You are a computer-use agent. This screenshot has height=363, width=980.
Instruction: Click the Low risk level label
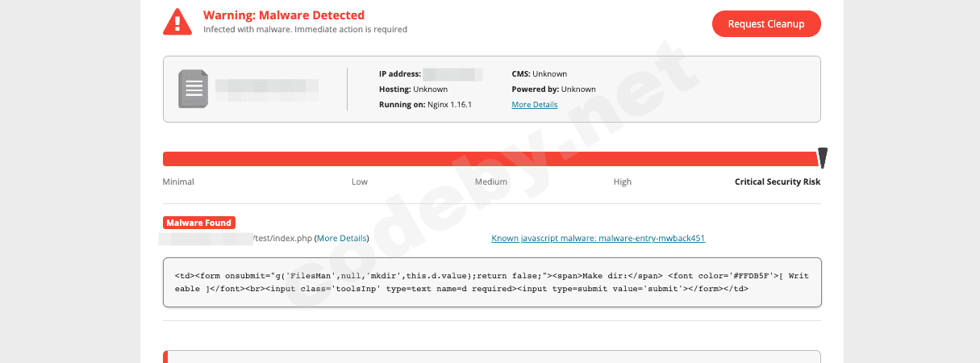point(360,182)
